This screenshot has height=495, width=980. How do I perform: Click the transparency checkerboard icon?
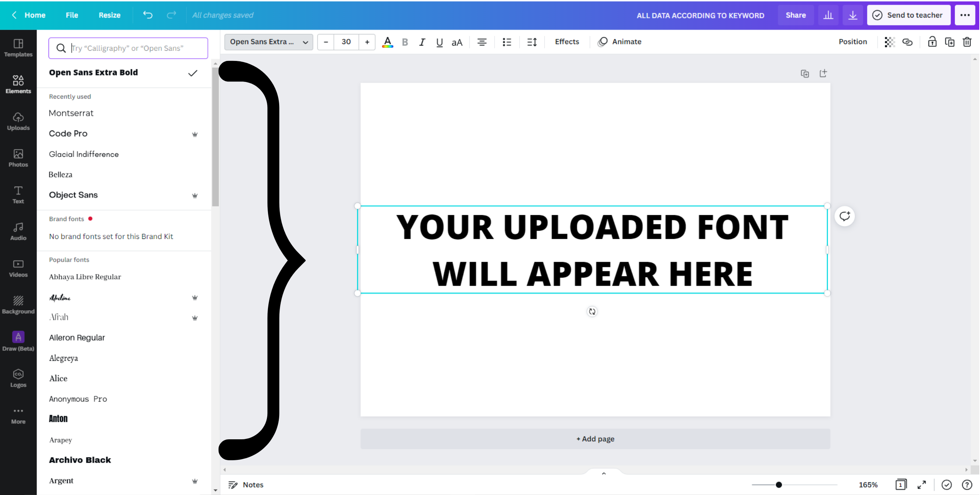click(x=890, y=42)
